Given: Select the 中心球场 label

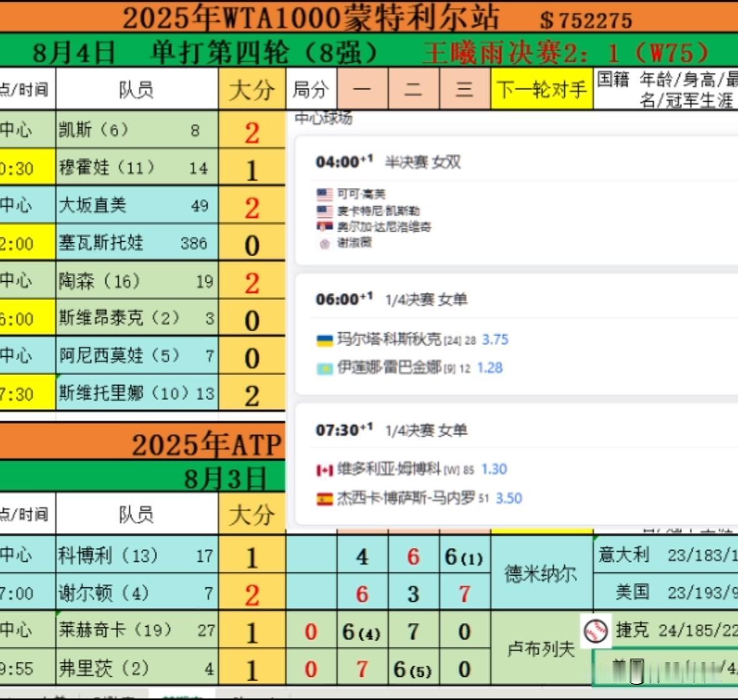Looking at the screenshot, I should 324,118.
